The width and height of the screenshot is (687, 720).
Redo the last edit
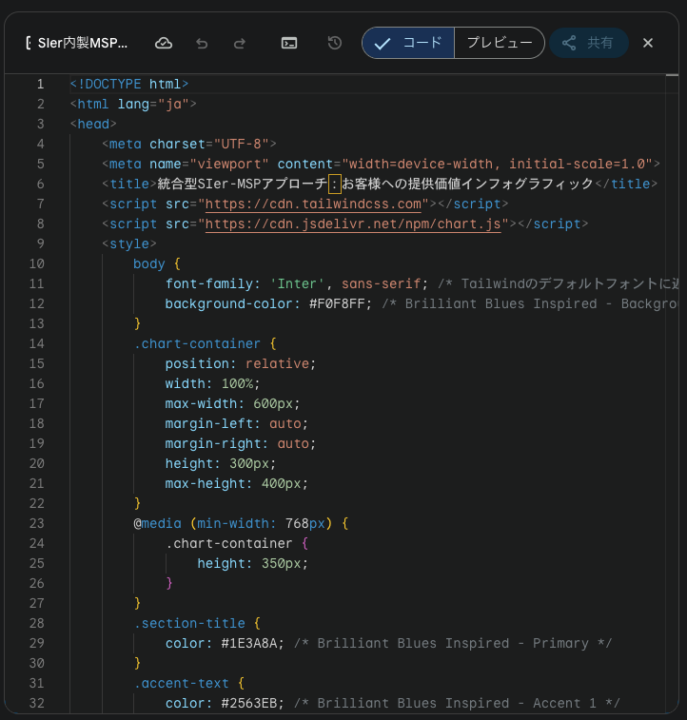(x=240, y=43)
